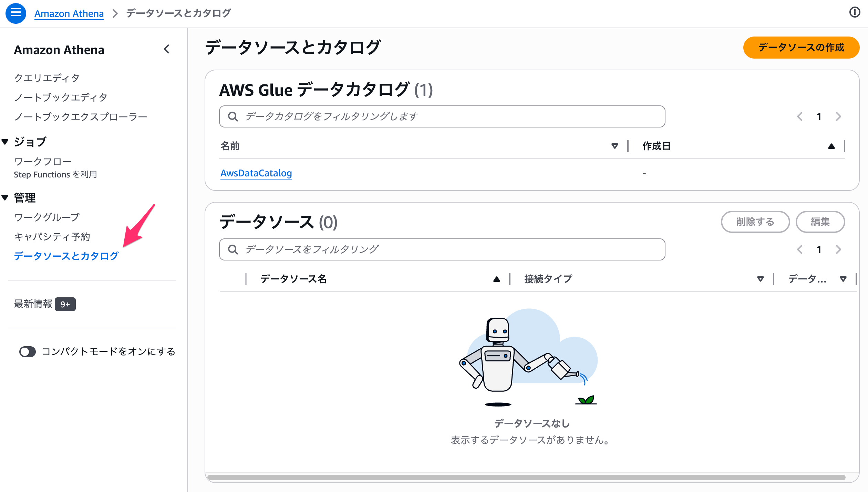The width and height of the screenshot is (868, 492).
Task: Go to previous page in data sources pagination
Action: 800,249
